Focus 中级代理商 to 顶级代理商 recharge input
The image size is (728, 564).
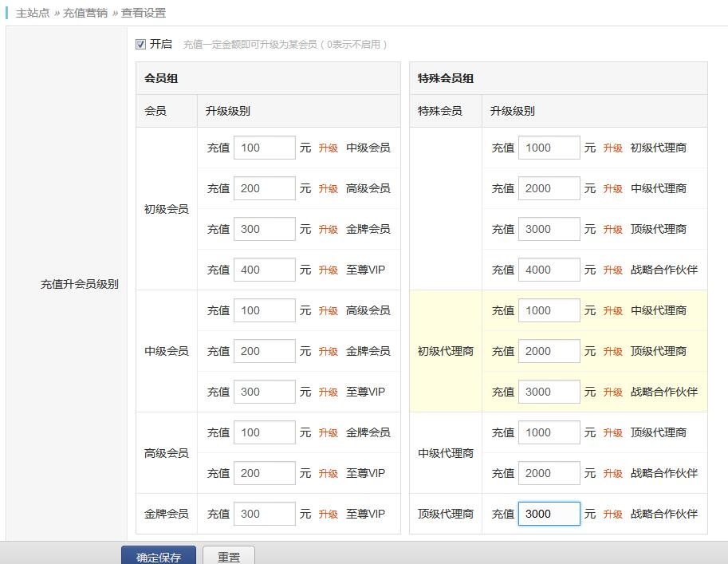click(549, 432)
